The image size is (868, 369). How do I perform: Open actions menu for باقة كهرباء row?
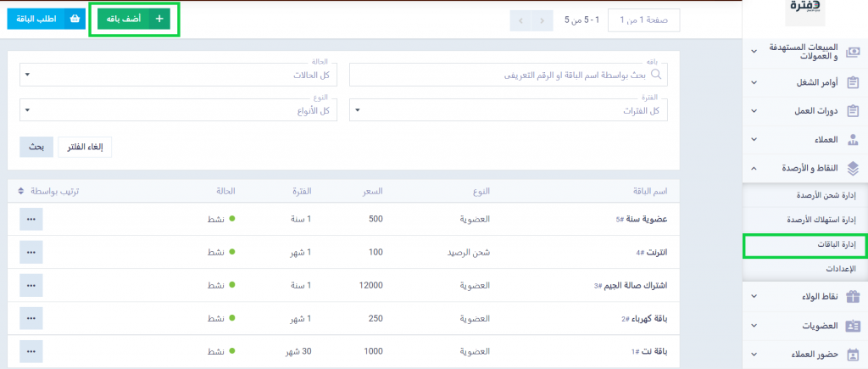point(31,319)
